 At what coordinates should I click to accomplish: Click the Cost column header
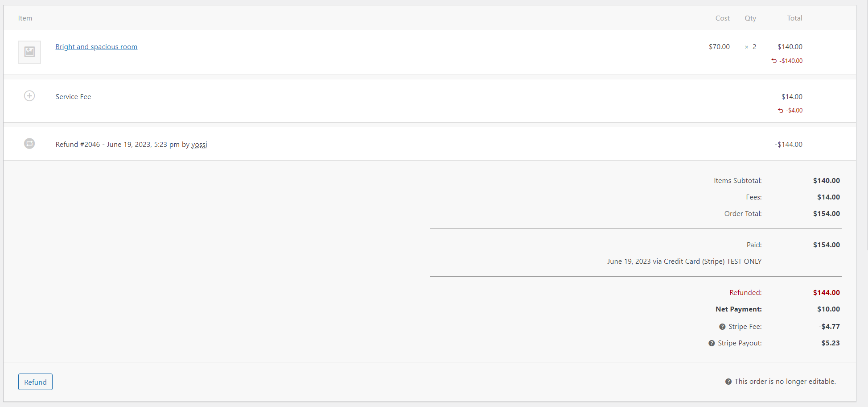point(722,18)
